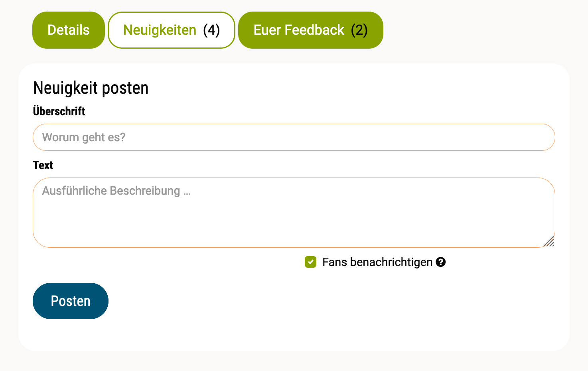Click the 'Text' field label
This screenshot has width=588, height=371.
tap(43, 165)
